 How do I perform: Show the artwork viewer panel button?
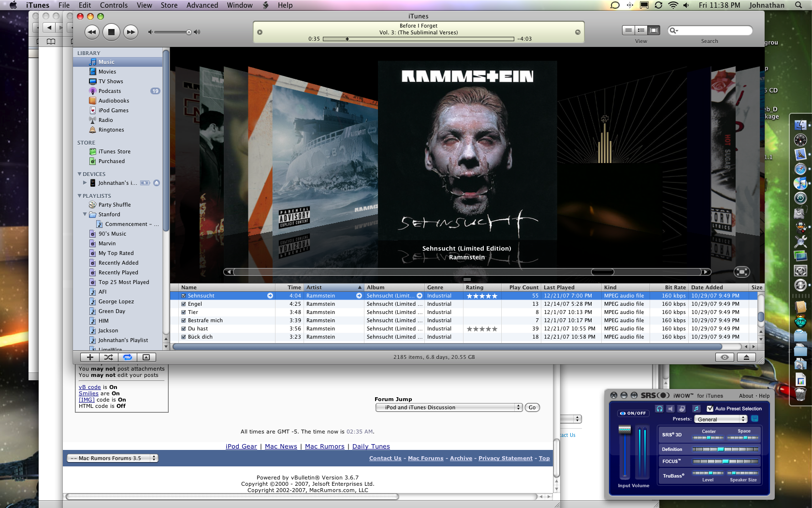tap(146, 357)
